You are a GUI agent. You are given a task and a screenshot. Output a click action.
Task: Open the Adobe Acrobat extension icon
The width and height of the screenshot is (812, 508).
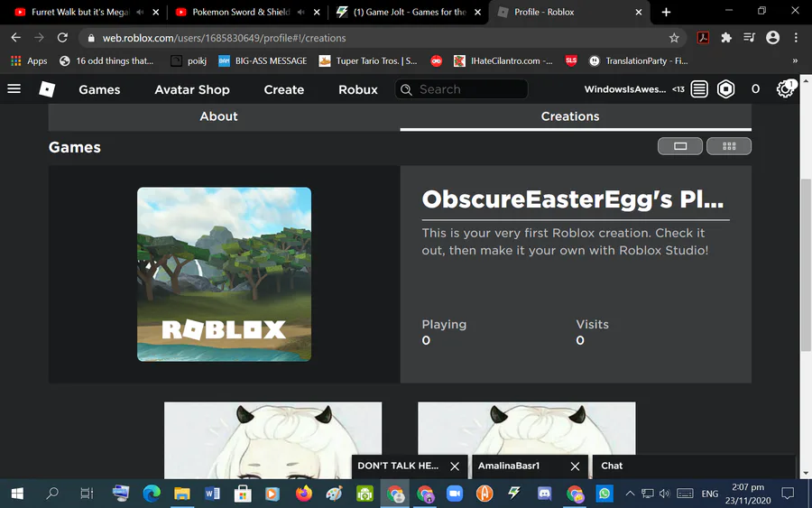point(703,38)
